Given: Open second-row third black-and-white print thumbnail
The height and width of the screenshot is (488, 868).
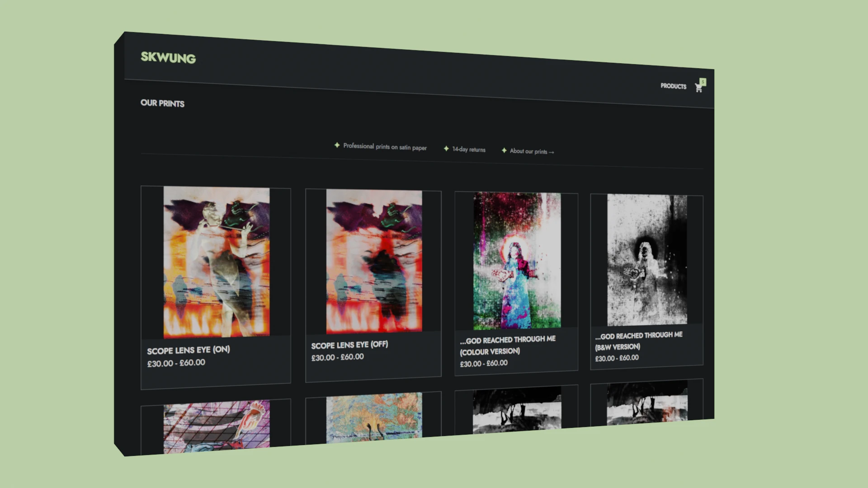Looking at the screenshot, I should coord(517,410).
